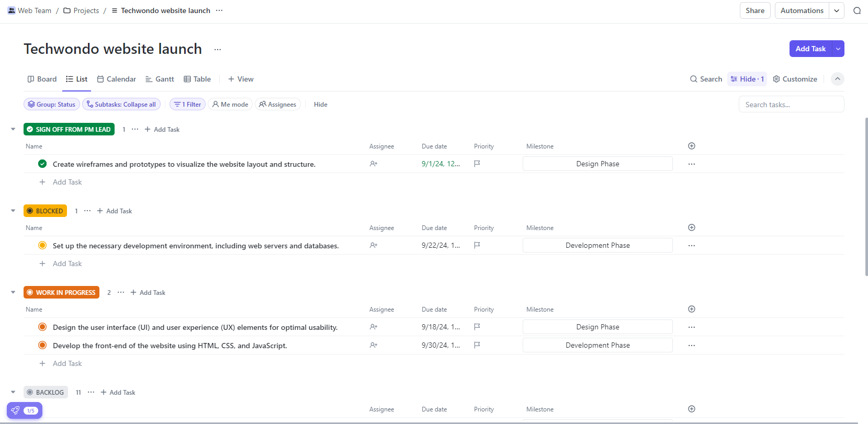
Task: Click the green SIGN OFF FROM PM LEAD status badge
Action: (69, 129)
